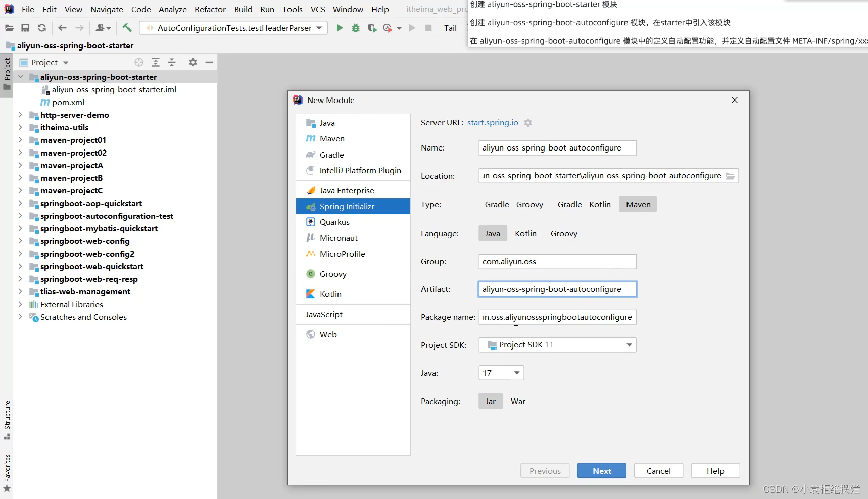Open the Structure tool window

7,420
